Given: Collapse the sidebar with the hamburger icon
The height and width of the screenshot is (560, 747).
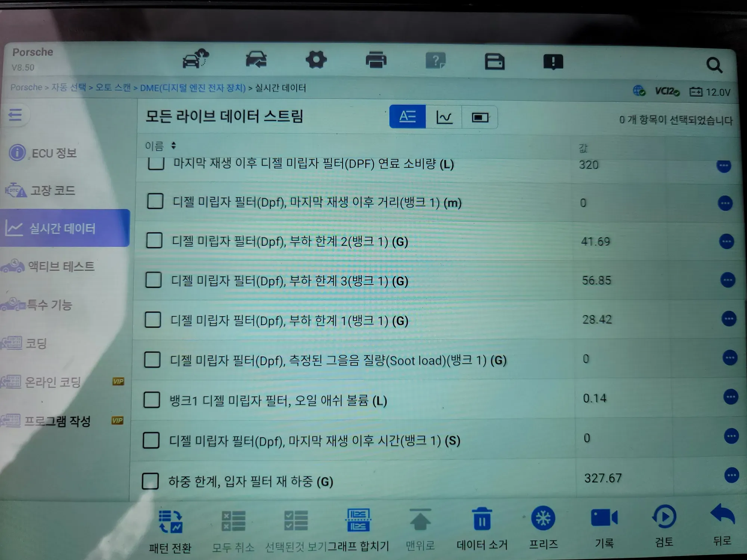Looking at the screenshot, I should coord(15,115).
